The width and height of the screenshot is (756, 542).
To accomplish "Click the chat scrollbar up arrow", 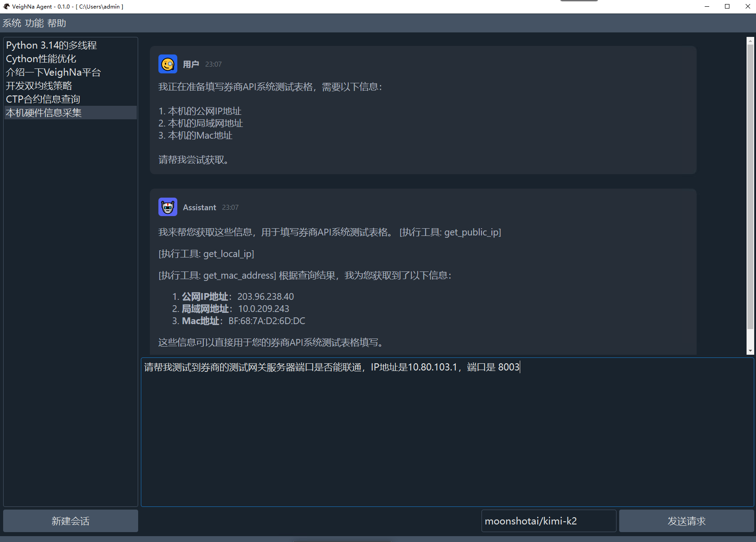I will [x=750, y=41].
